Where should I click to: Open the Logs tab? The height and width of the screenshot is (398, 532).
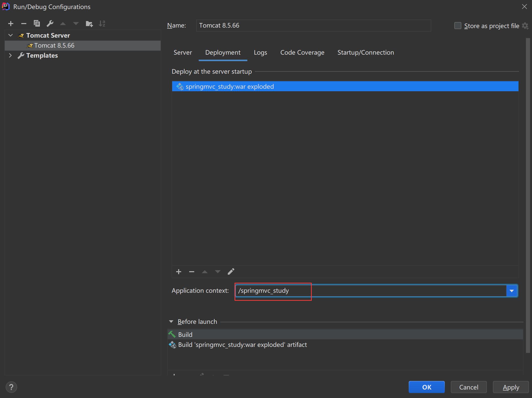260,52
